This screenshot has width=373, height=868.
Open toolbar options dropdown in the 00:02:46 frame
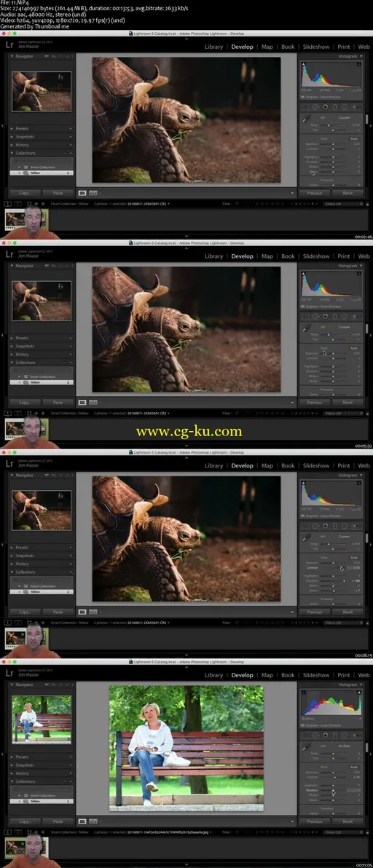point(292,193)
